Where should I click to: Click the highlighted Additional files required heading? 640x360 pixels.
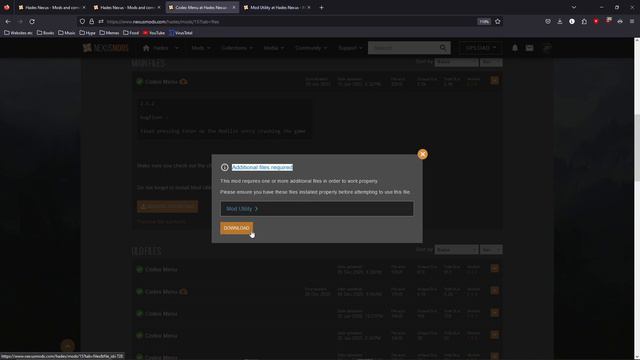262,167
